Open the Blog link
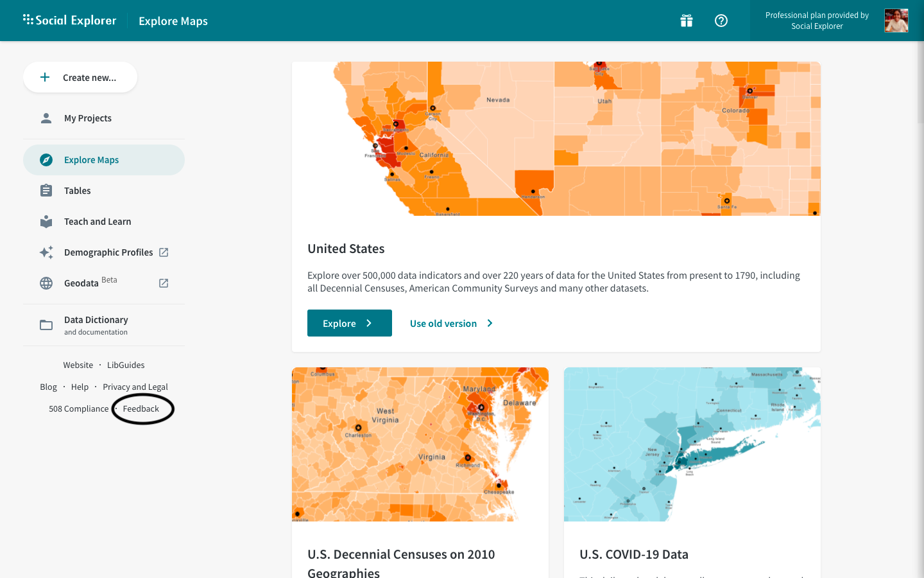 point(48,387)
